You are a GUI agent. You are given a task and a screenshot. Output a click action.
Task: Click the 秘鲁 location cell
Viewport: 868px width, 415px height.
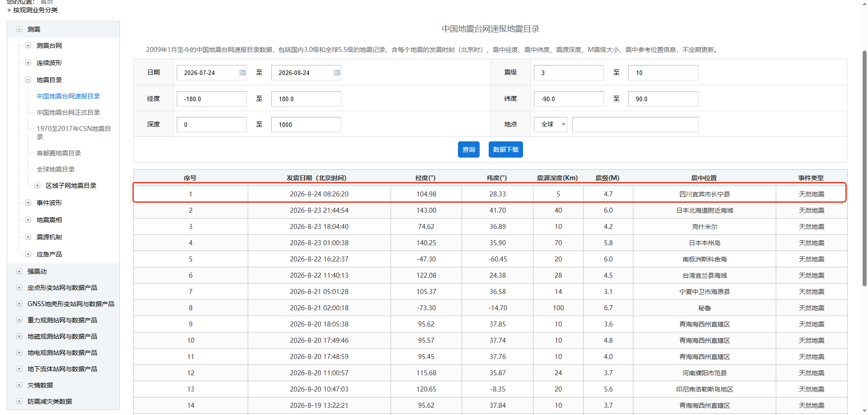coord(705,308)
